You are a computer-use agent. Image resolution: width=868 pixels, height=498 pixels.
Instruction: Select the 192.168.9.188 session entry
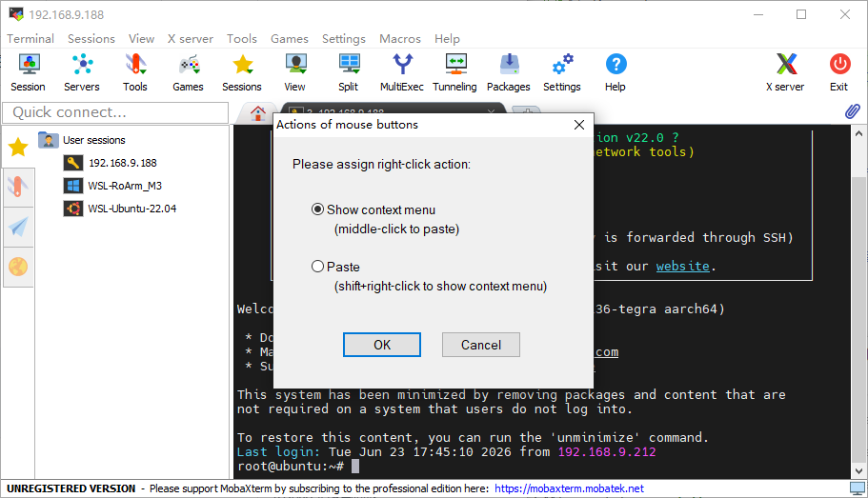coord(123,163)
